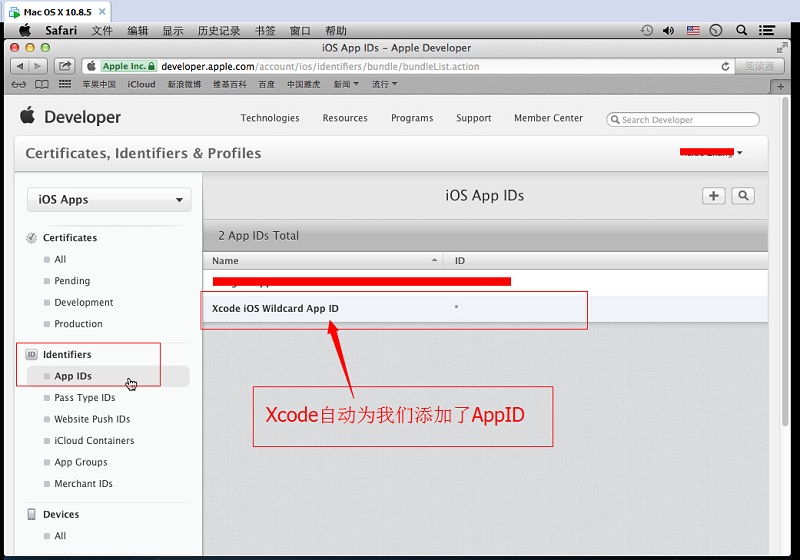Open the iOS Apps platform dropdown
This screenshot has width=800, height=560.
coord(109,199)
